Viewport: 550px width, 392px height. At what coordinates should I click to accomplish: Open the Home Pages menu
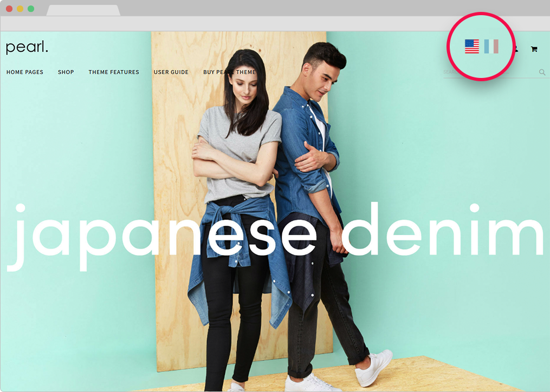click(25, 72)
